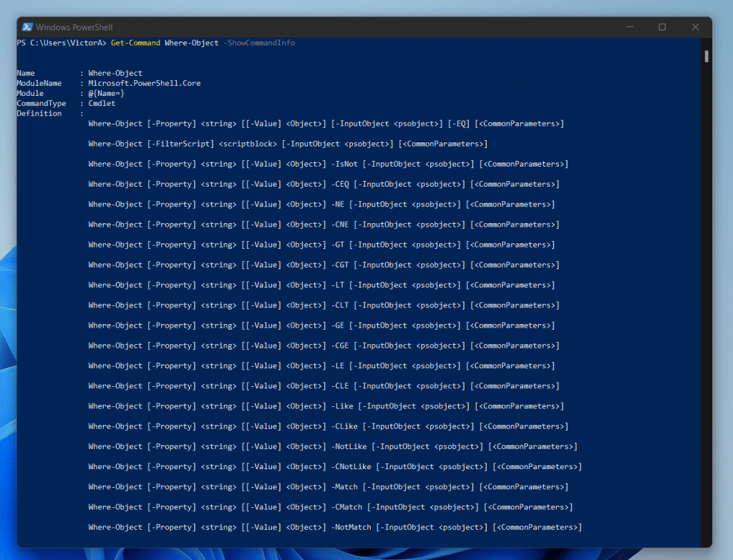Close the Windows PowerShell window
This screenshot has width=733, height=560.
pyautogui.click(x=695, y=27)
